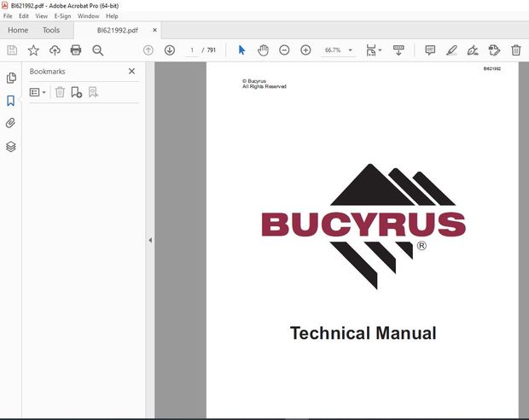Zoom in with plus button

(305, 50)
